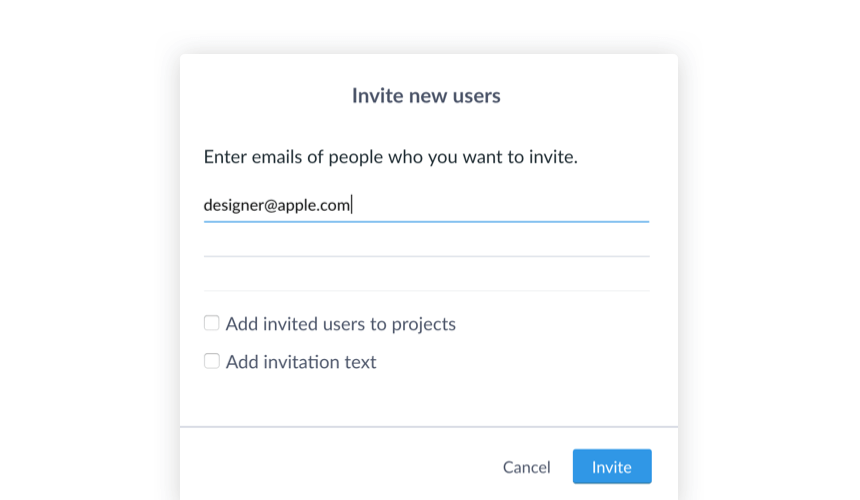
Task: Click the empty footer area left of Cancel
Action: pyautogui.click(x=330, y=467)
